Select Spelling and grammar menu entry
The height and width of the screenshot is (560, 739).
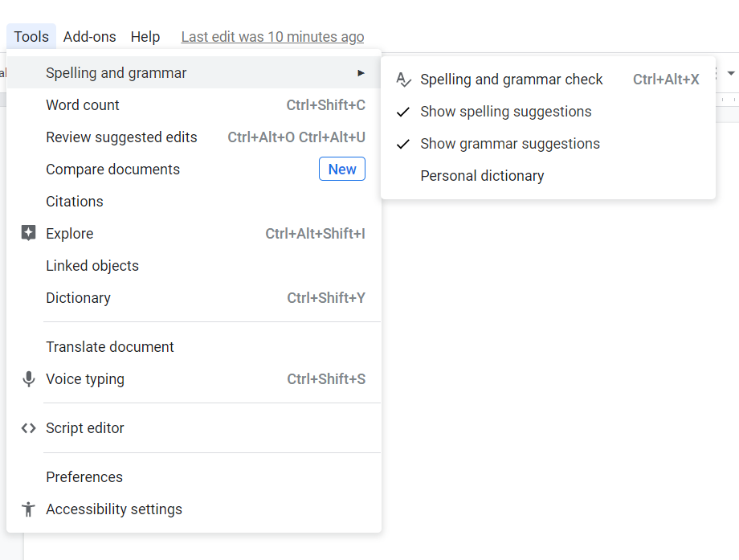(x=194, y=72)
